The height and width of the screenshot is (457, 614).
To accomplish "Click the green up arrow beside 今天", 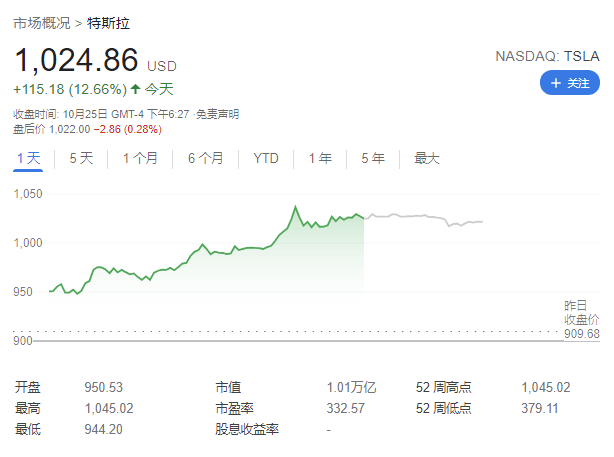I will [x=136, y=89].
